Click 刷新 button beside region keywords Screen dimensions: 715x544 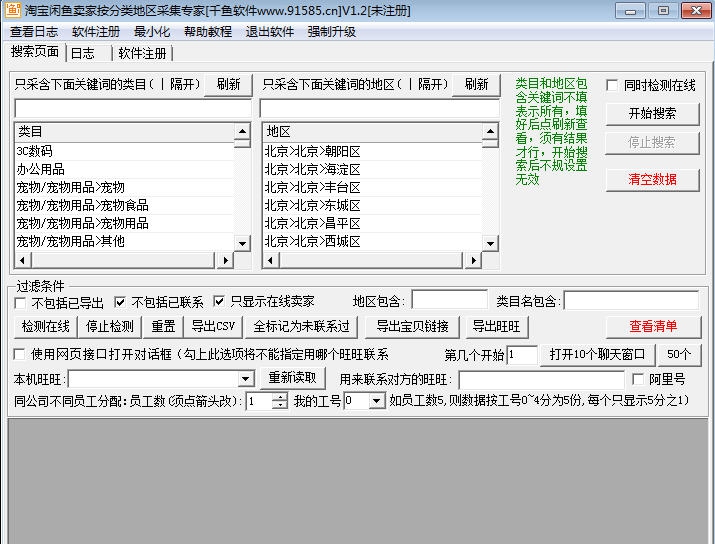point(476,85)
